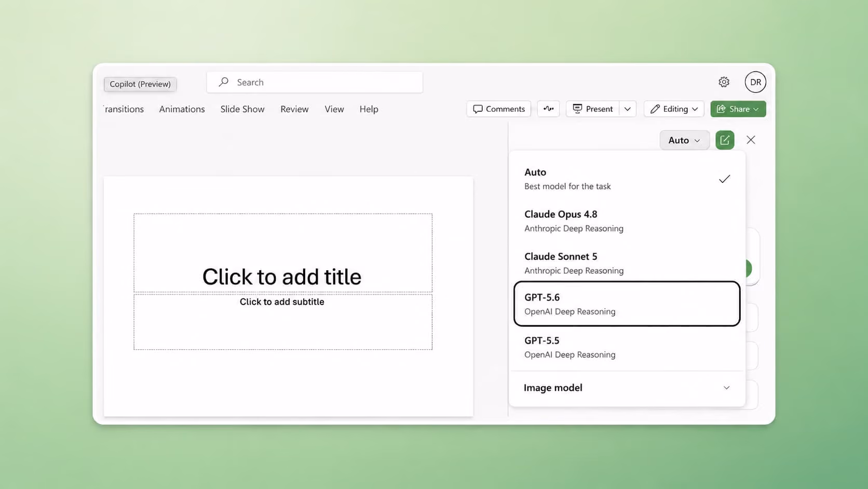
Task: Select the GPT-5.6 model
Action: click(x=627, y=304)
